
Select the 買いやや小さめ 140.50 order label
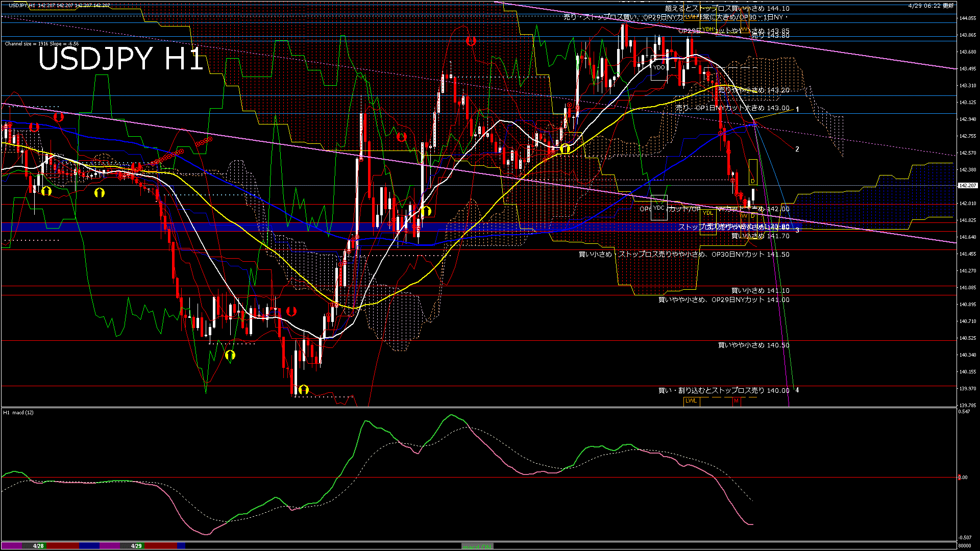(753, 345)
